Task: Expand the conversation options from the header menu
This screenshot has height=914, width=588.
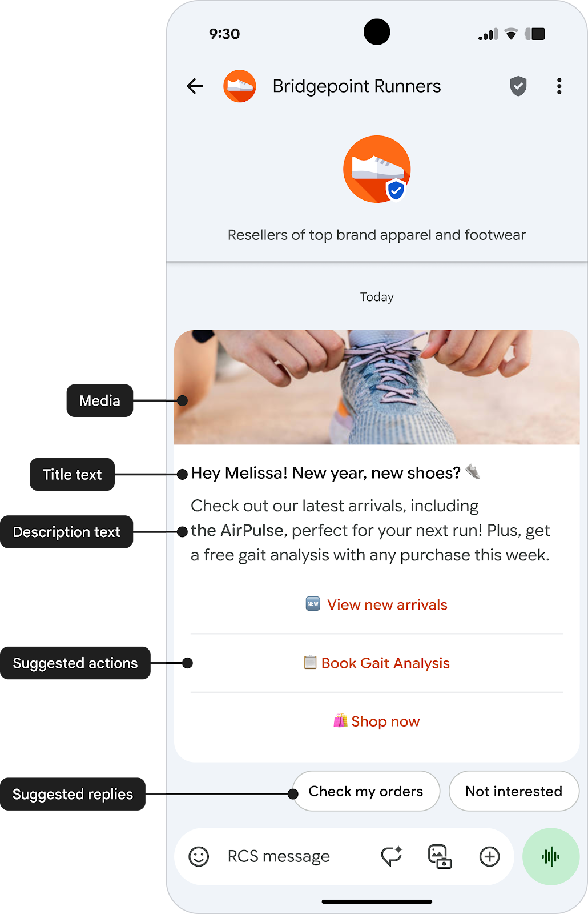Action: tap(559, 86)
